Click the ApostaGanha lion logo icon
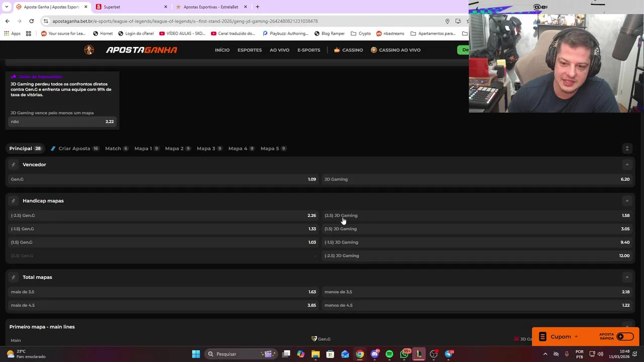The width and height of the screenshot is (644, 362). point(89,50)
